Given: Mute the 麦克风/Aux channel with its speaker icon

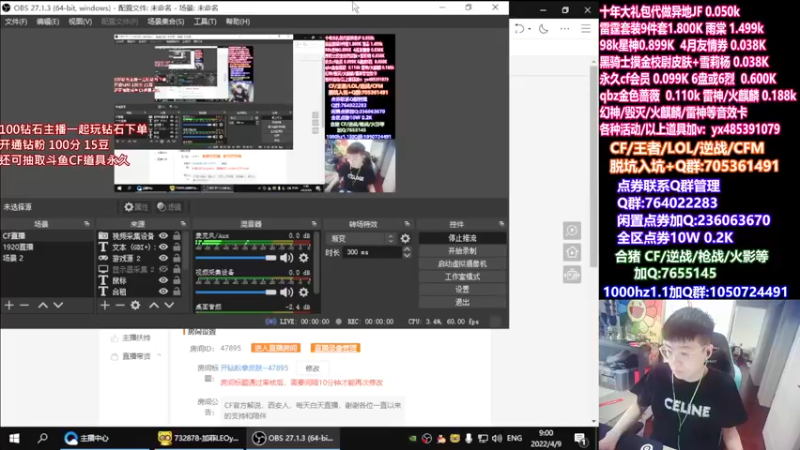Looking at the screenshot, I should point(287,258).
